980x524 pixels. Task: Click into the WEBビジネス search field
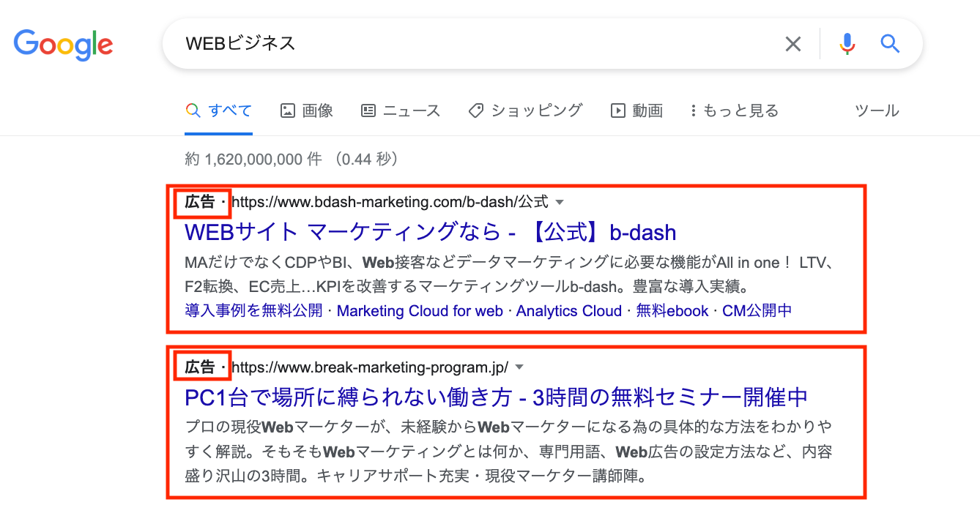coord(469,45)
